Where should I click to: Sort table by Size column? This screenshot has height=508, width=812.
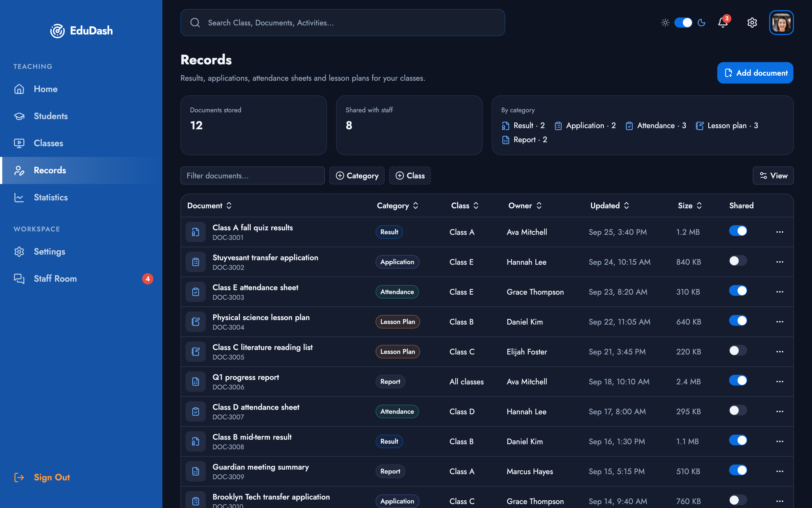690,205
